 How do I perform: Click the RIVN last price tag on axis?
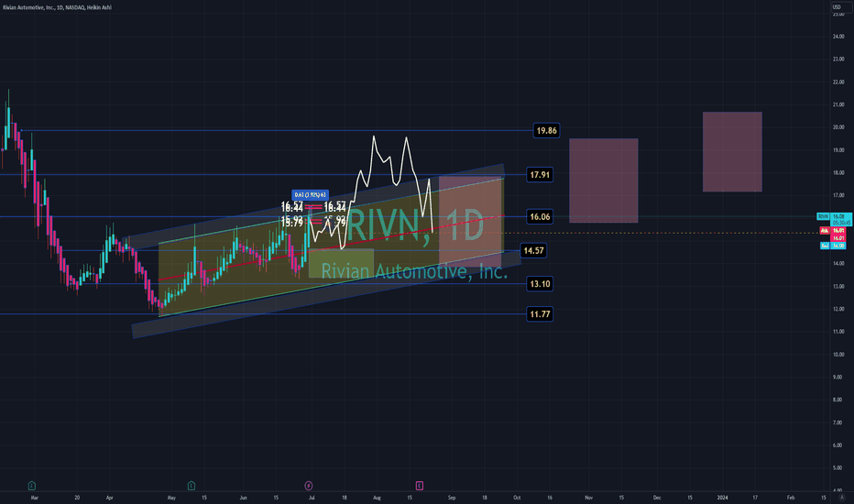pos(835,218)
